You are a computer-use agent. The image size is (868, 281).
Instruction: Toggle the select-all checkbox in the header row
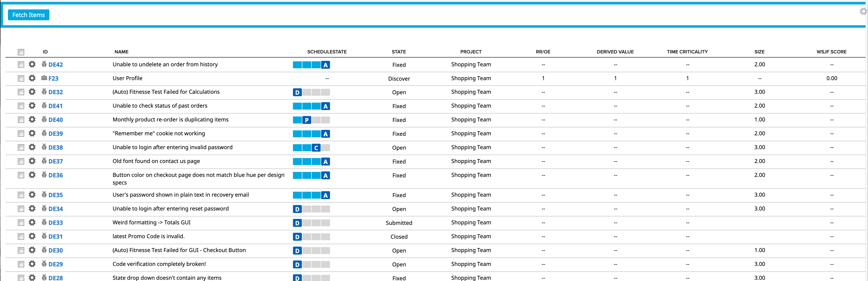click(21, 52)
